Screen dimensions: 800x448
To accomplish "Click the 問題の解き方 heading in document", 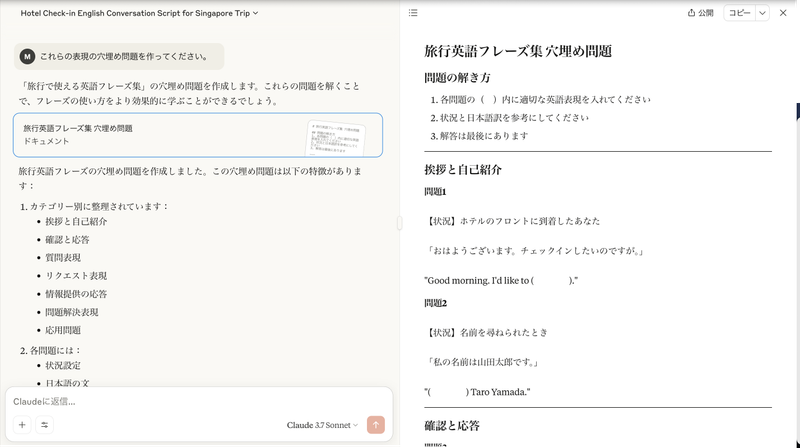I will [457, 78].
